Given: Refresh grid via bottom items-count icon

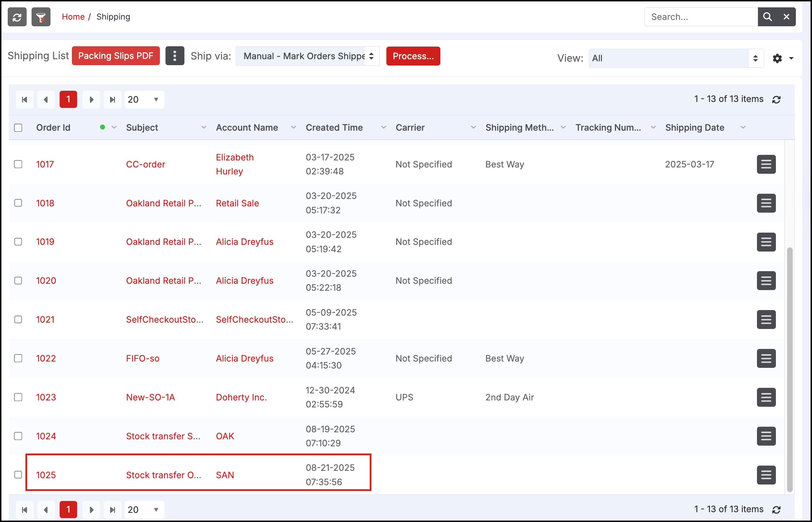Looking at the screenshot, I should [777, 510].
